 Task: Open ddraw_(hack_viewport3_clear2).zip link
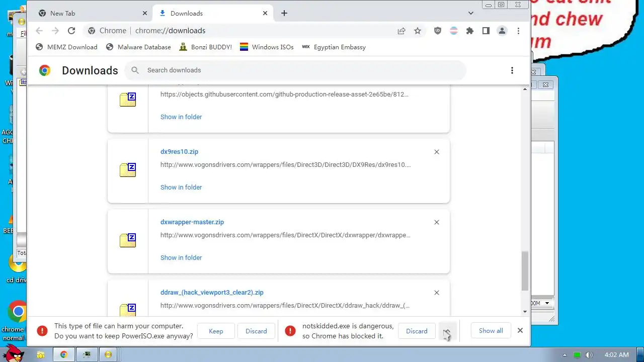[x=212, y=292]
